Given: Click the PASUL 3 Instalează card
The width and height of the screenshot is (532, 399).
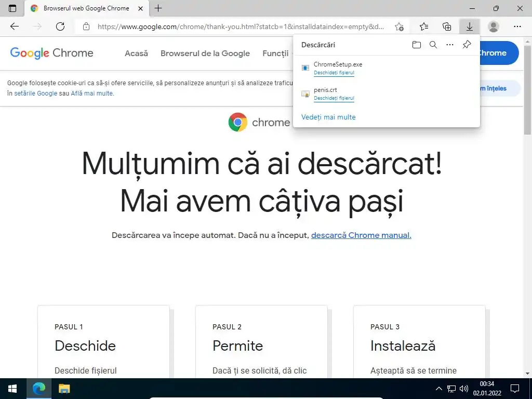Looking at the screenshot, I should point(419,342).
